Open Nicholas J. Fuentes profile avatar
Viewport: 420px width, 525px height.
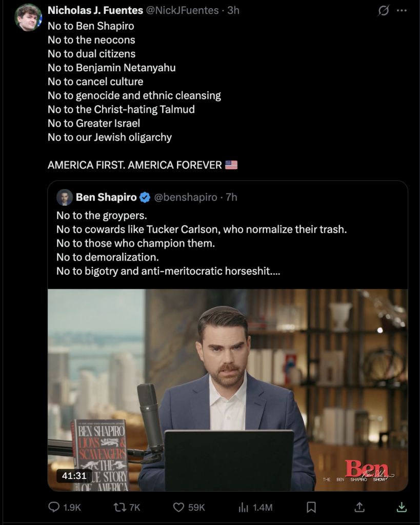(x=28, y=17)
